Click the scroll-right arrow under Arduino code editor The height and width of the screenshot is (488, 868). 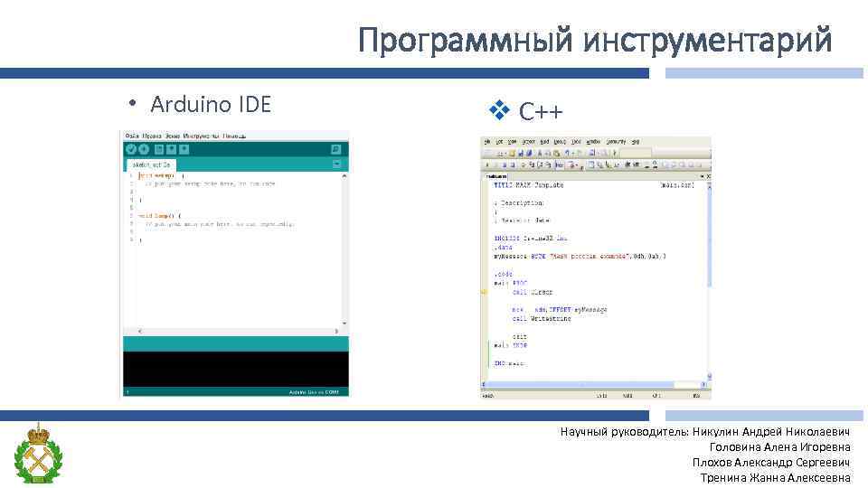click(x=336, y=331)
